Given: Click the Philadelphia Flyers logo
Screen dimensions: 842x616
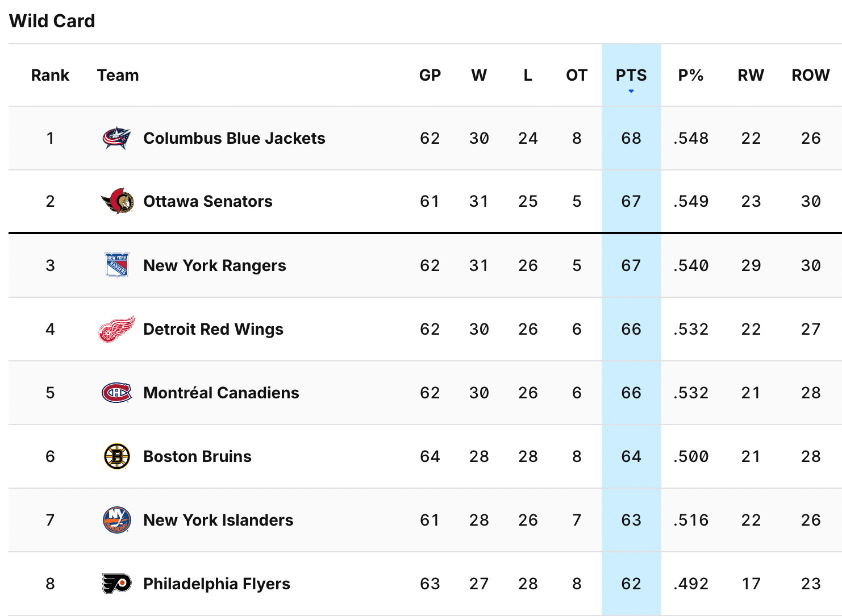Looking at the screenshot, I should coord(117,584).
